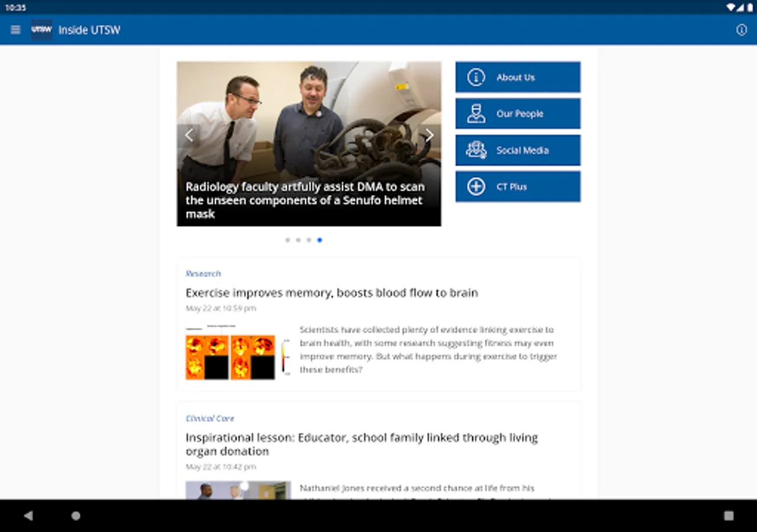Select the 'May 22 at 10:42 pm' timestamp
This screenshot has height=532, width=757.
[221, 467]
